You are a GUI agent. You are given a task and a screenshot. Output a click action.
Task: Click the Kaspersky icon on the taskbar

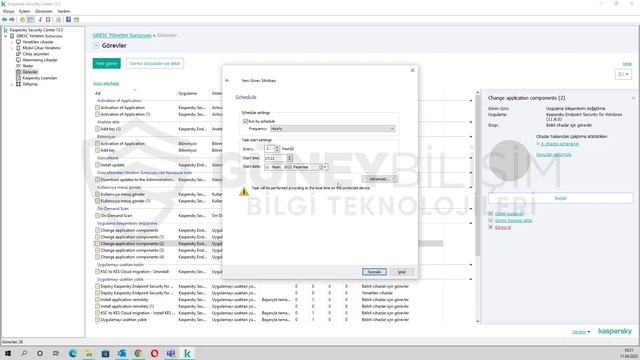[187, 353]
